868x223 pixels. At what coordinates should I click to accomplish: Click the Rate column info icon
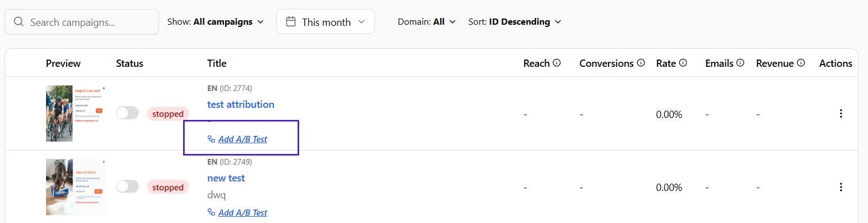coord(683,63)
